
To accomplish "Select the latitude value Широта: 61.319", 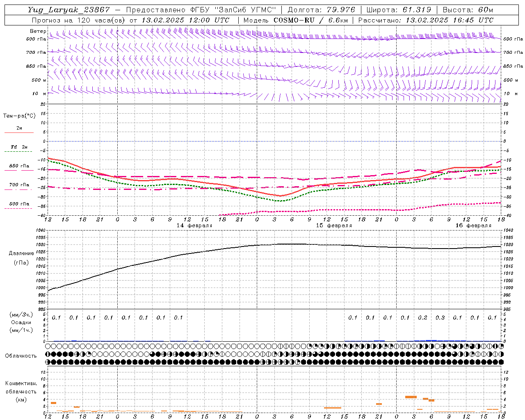I will 399,10.
